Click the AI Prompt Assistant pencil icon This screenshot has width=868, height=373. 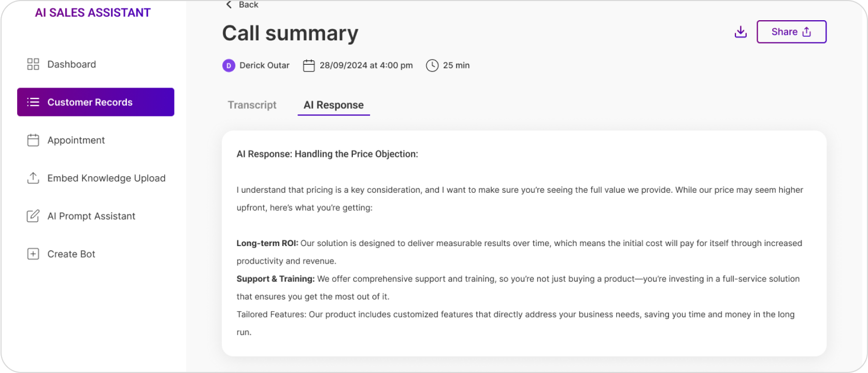(x=33, y=216)
